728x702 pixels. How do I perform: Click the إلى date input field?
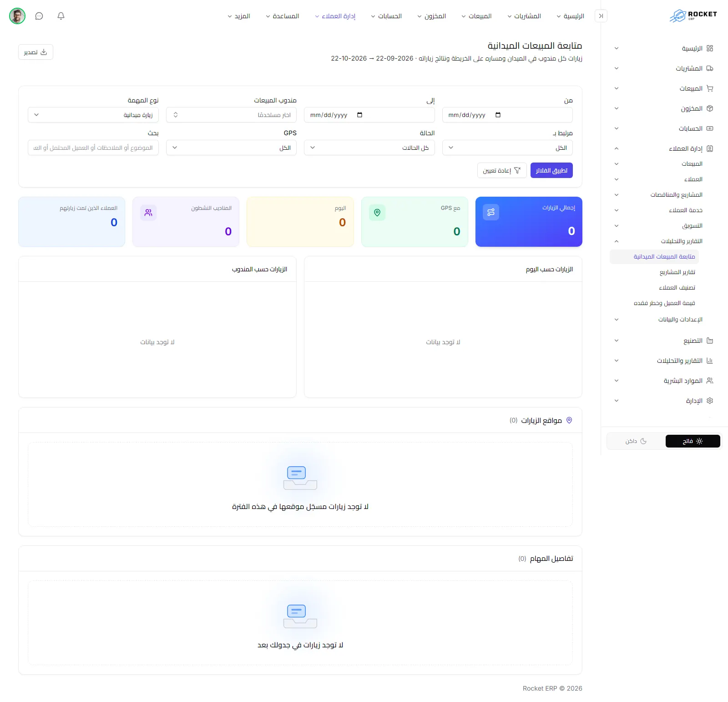pos(369,115)
